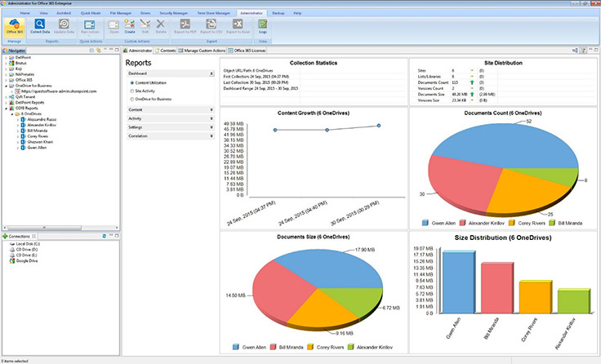601x364 pixels.
Task: Export the report to Excel
Action: coord(238,26)
